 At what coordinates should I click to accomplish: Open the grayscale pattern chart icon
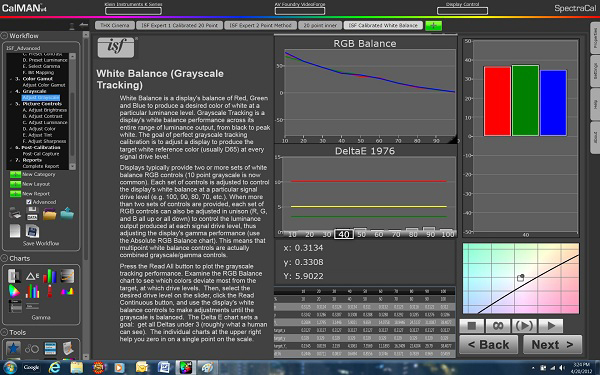click(x=14, y=276)
